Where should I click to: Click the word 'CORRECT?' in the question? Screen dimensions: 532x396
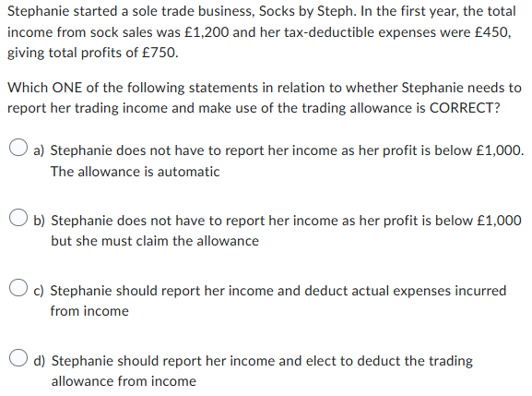[x=465, y=108]
